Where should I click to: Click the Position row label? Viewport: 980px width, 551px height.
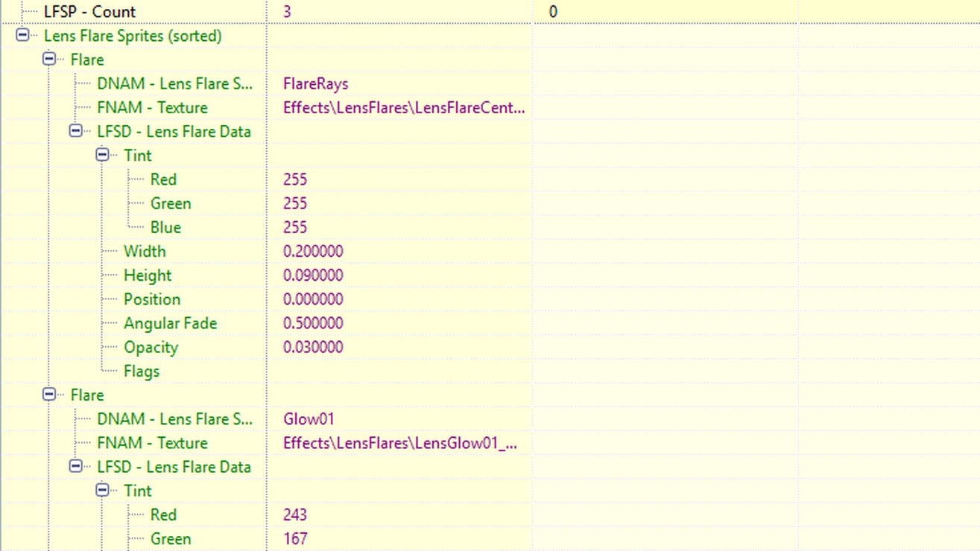[x=151, y=299]
